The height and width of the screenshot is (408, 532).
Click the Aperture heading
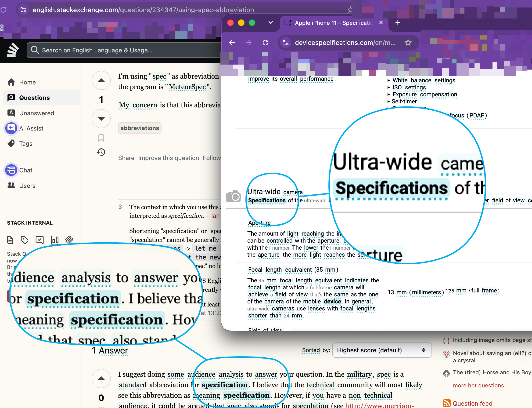[x=259, y=223]
